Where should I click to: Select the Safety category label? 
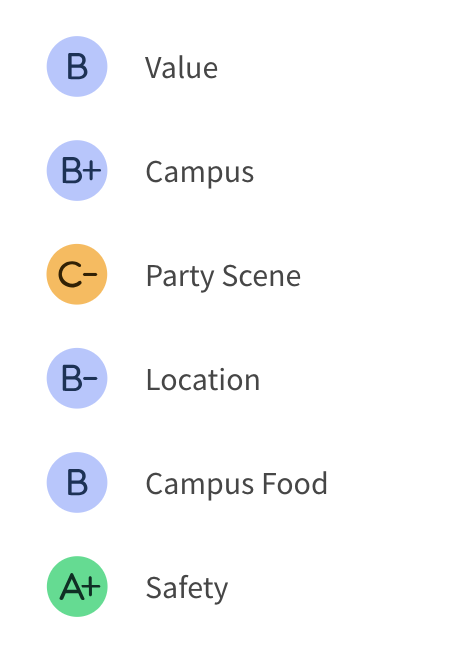tap(187, 588)
